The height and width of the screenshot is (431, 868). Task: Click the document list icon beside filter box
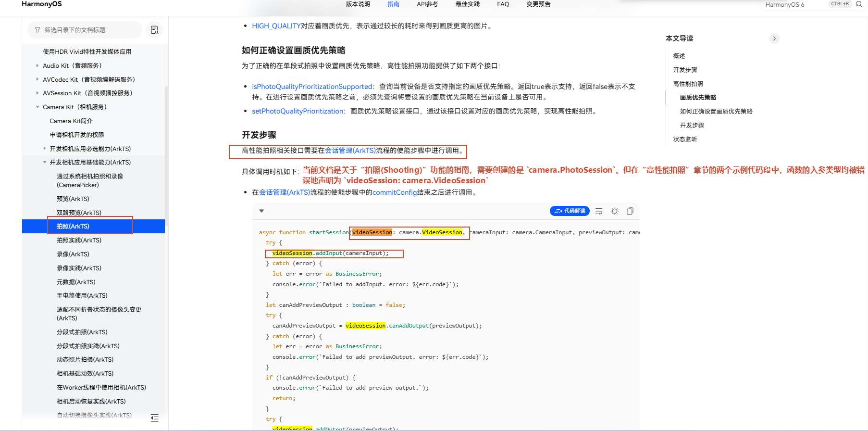tap(154, 30)
